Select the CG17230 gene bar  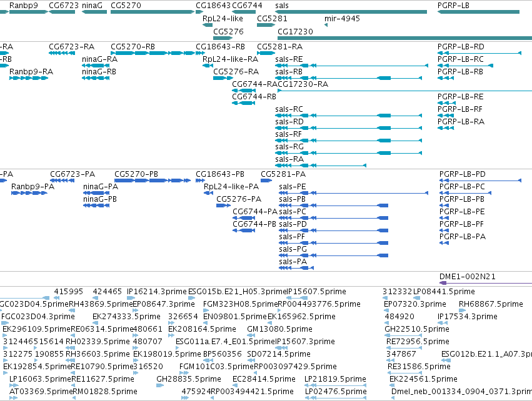pyautogui.click(x=404, y=38)
